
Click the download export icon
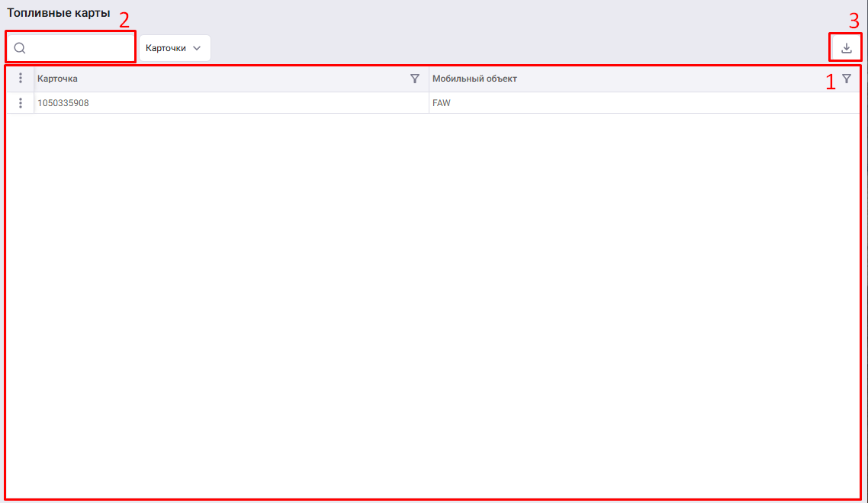[846, 48]
